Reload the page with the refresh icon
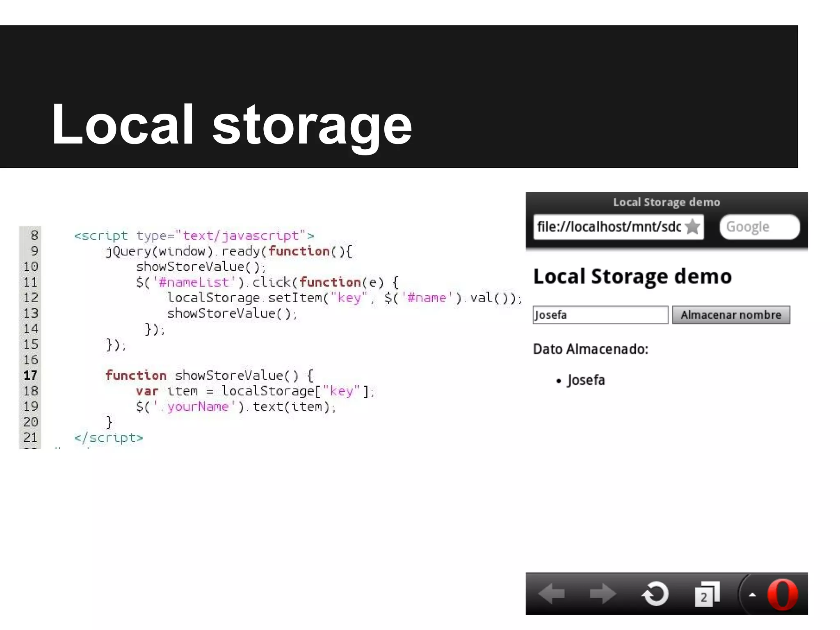Viewport: 840px width, 630px height. [x=655, y=594]
